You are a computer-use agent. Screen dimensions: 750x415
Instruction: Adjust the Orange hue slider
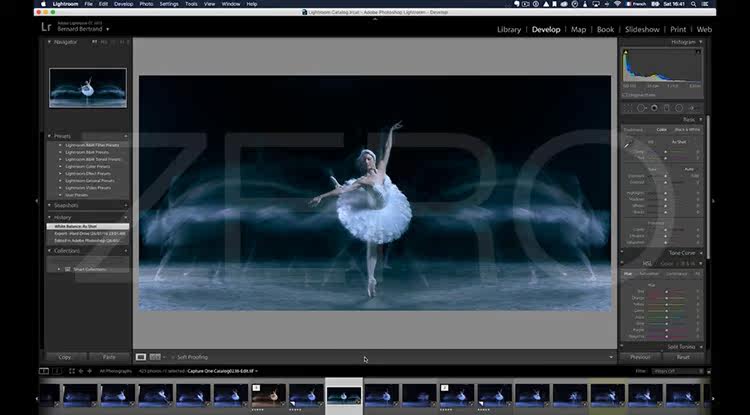(666, 298)
